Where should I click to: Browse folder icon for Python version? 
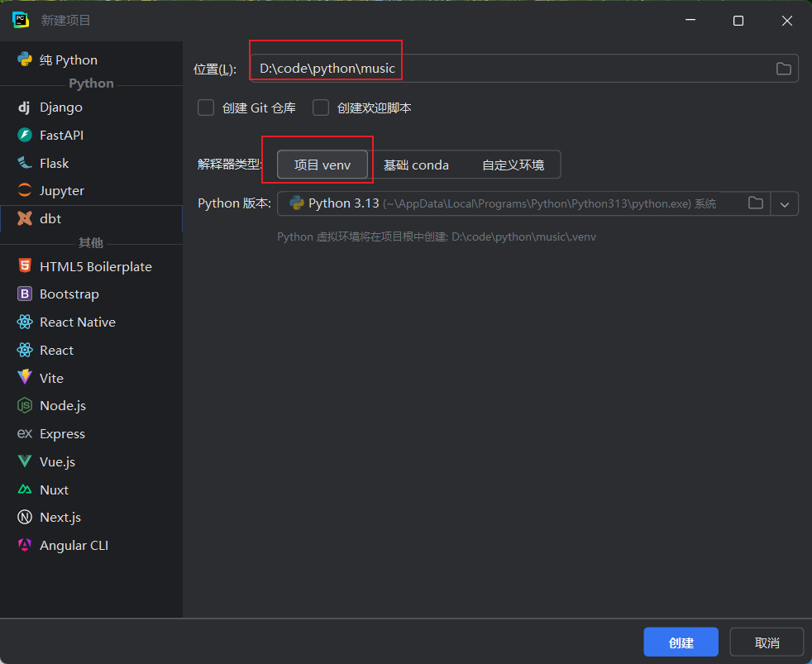pos(756,203)
